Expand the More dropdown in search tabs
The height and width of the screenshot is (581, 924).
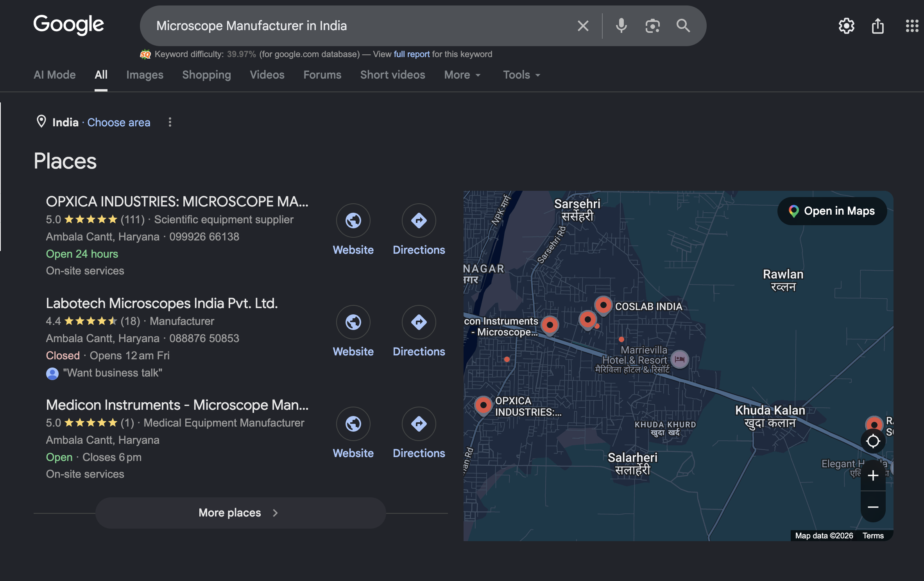pyautogui.click(x=462, y=75)
